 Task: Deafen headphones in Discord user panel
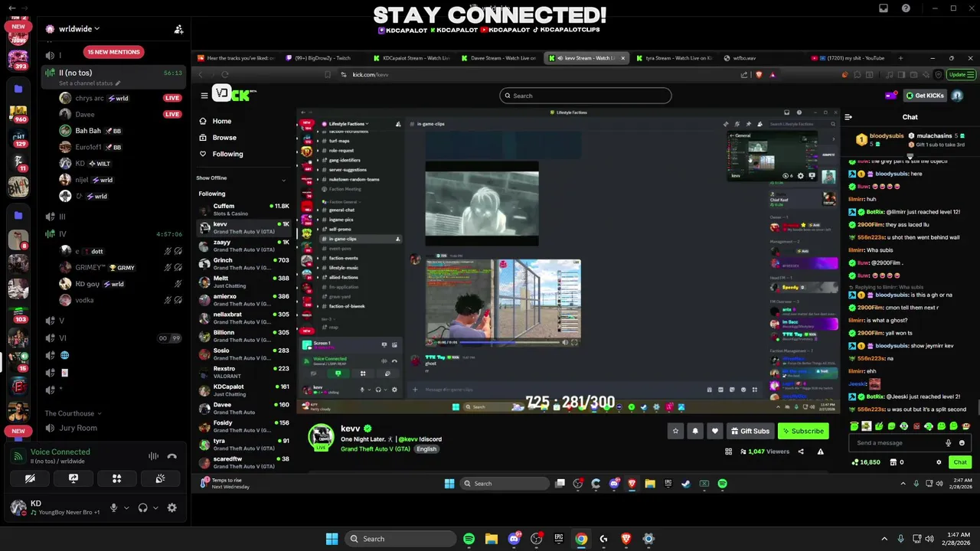(x=142, y=507)
